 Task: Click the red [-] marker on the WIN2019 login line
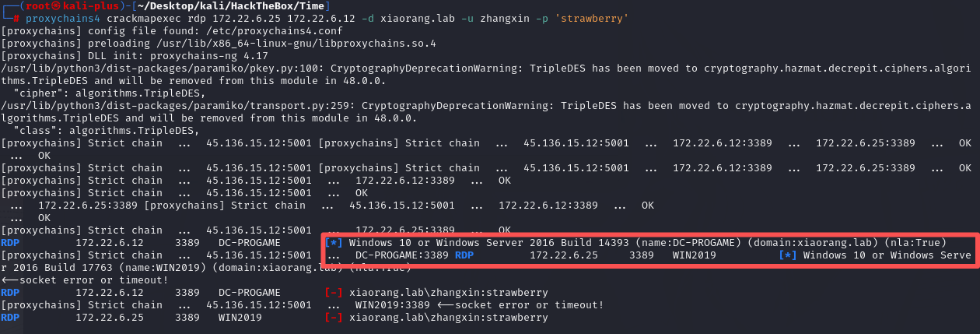[334, 317]
